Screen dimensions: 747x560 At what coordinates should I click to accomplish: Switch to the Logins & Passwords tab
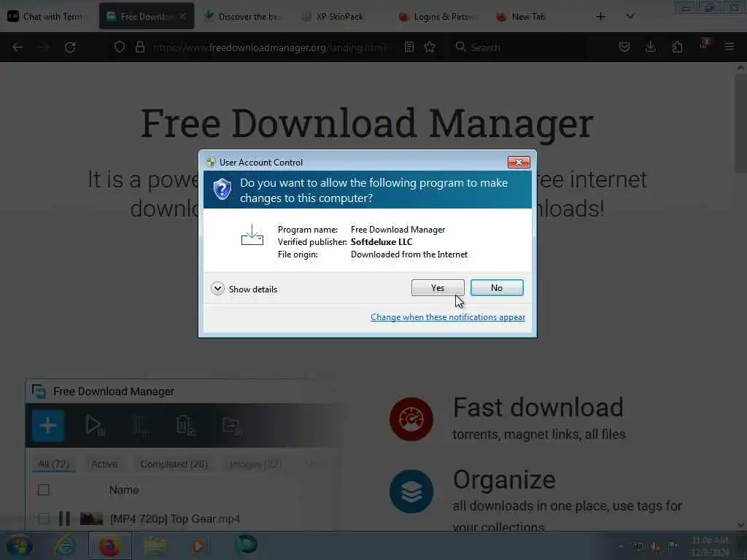[x=438, y=17]
